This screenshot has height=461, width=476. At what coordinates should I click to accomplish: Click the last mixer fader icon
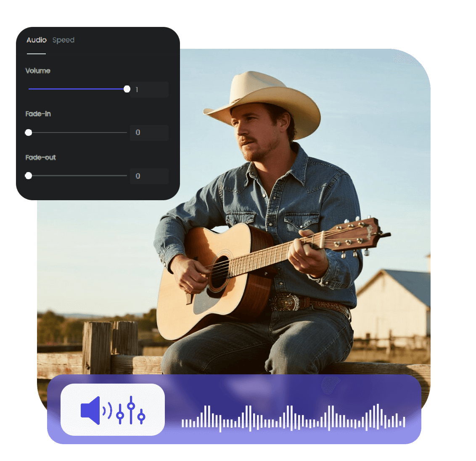141,416
